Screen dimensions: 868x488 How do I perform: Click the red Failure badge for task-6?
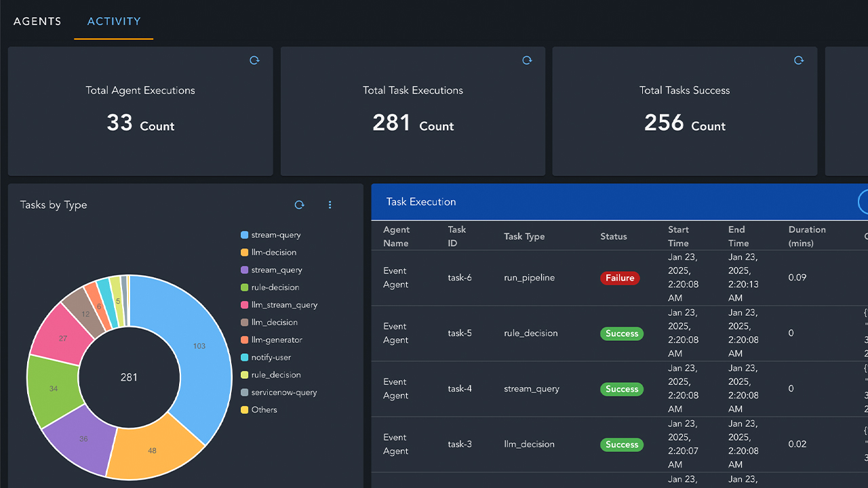620,278
